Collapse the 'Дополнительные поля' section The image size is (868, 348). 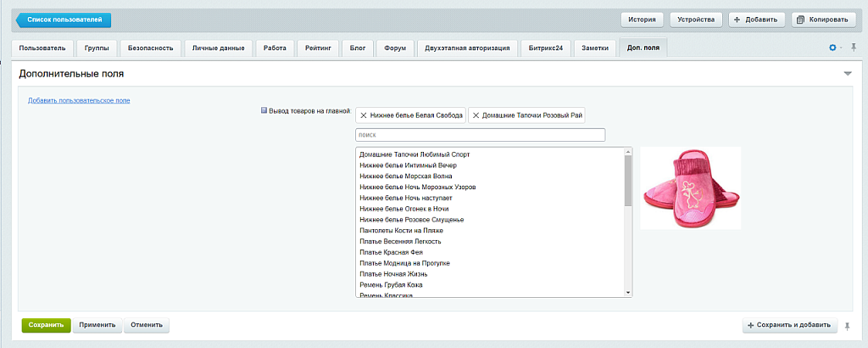pos(847,75)
